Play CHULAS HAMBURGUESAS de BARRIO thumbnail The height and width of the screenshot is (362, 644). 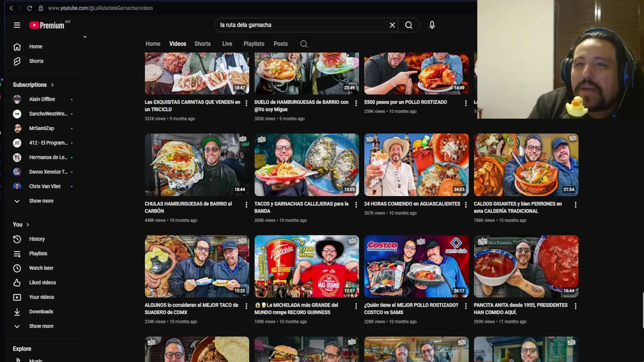(197, 165)
